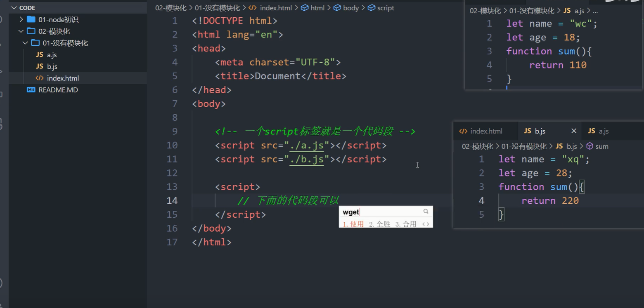Viewport: 644px width, 308px height.
Task: Click the 28 value in b.js panel
Action: coord(561,173)
